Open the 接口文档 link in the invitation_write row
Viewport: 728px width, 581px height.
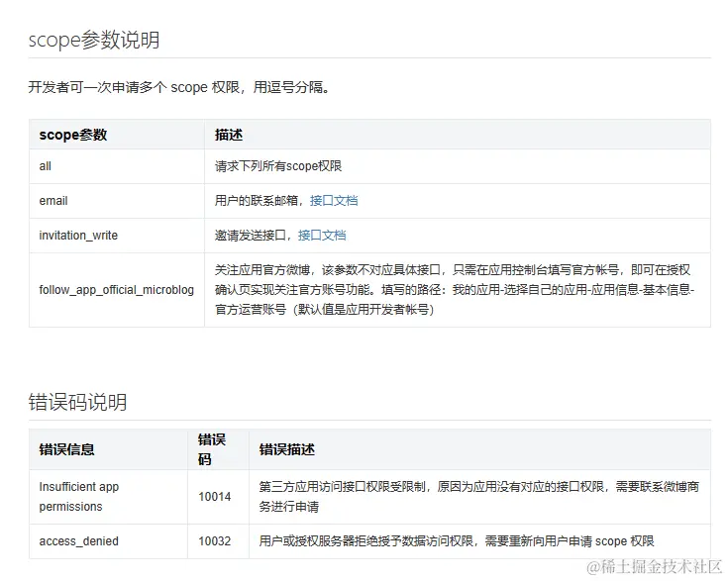pos(322,236)
